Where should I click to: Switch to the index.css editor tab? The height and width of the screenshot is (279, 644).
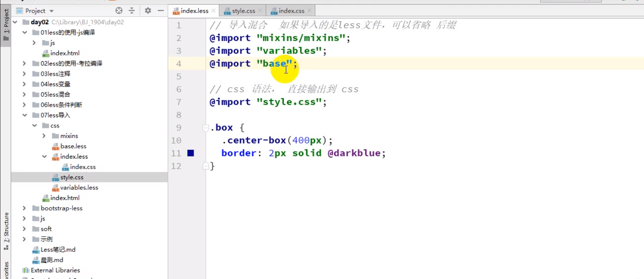(291, 11)
